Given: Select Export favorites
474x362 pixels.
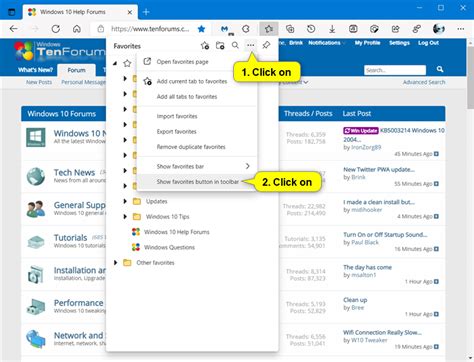Looking at the screenshot, I should pos(197,131).
